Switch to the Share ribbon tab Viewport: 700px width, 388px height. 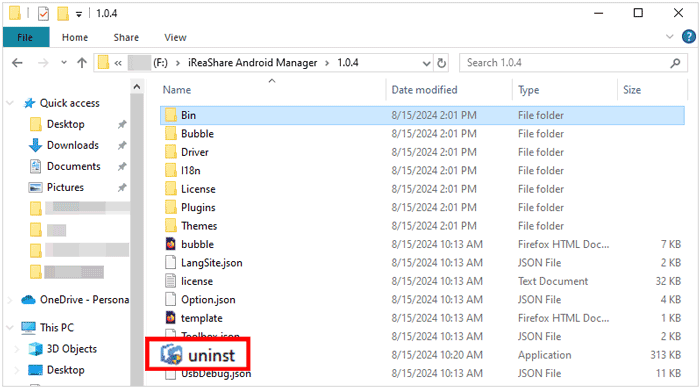tap(126, 38)
